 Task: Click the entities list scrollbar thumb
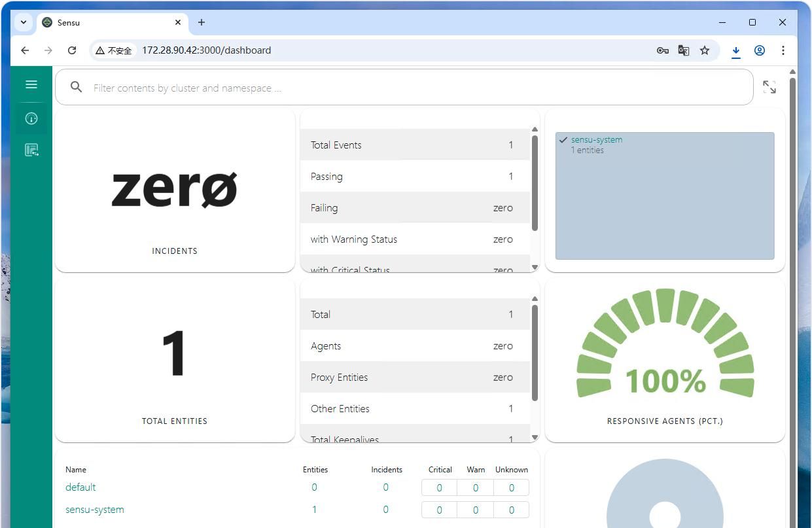pos(535,353)
